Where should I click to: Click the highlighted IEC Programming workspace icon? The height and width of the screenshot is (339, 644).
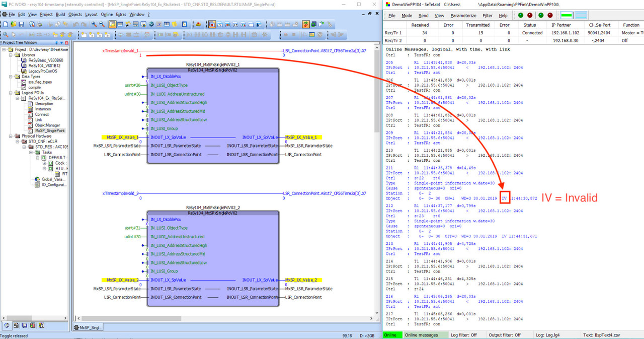212,24
